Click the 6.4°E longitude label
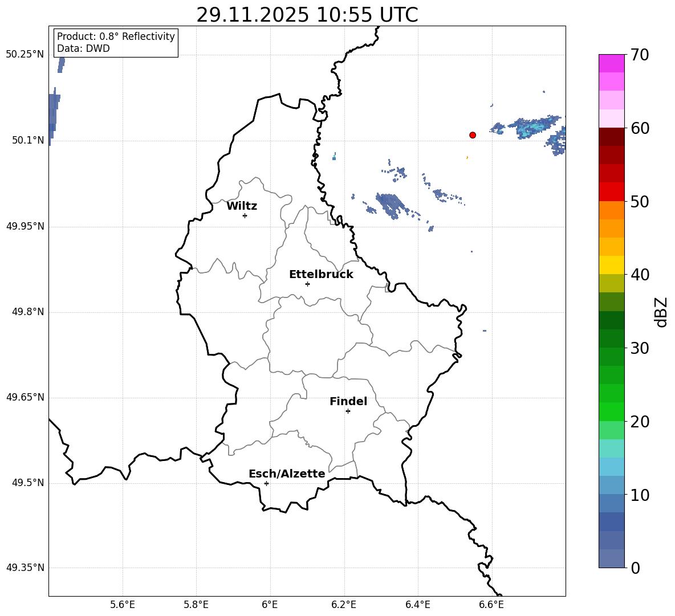The width and height of the screenshot is (675, 616). tap(417, 605)
